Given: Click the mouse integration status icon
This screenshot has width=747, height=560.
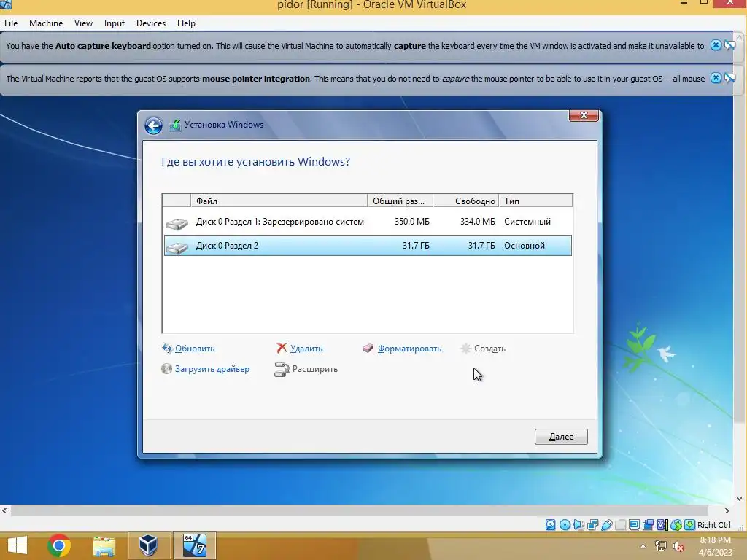Looking at the screenshot, I should [676, 525].
